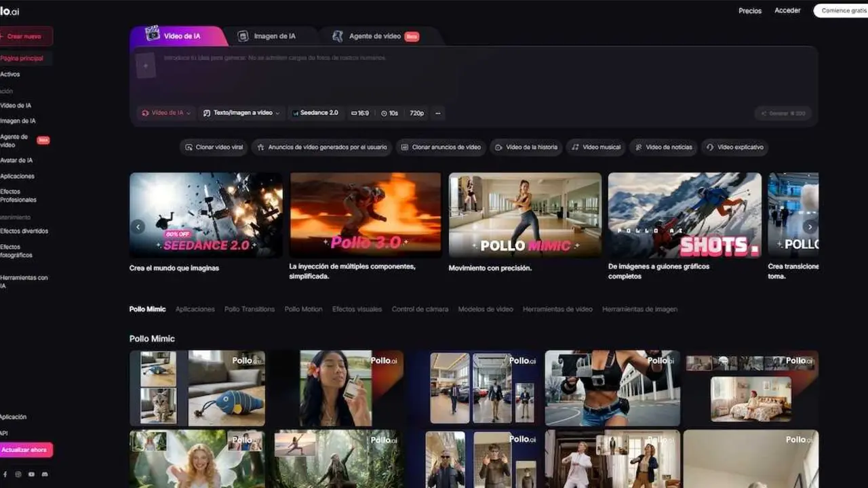Click the YouTube icon in the footer
The height and width of the screenshot is (488, 868).
pyautogui.click(x=31, y=474)
